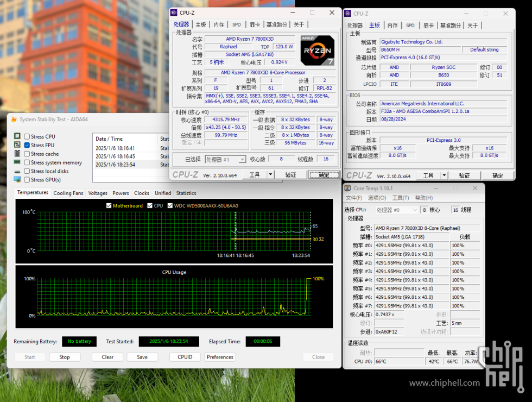This screenshot has height=402, width=532.
Task: Click the Clear button in AIDA64
Action: pos(107,357)
